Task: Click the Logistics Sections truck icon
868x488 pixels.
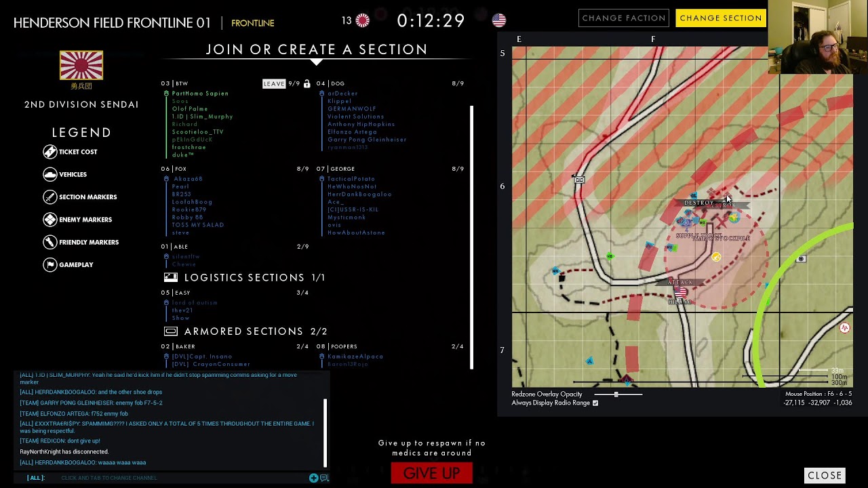Action: [171, 277]
